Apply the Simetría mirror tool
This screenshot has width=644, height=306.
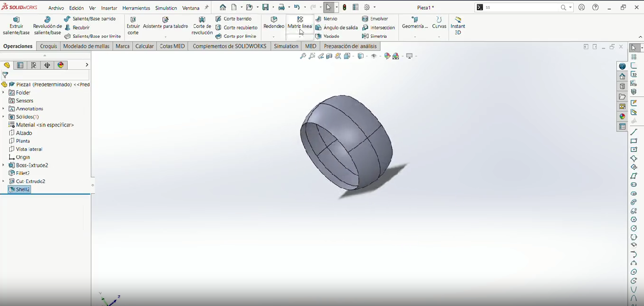(x=374, y=36)
